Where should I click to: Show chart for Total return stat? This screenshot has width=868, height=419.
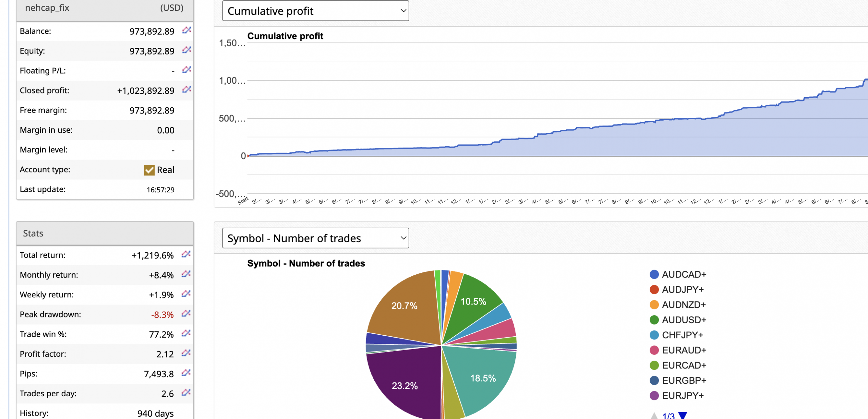coord(186,254)
